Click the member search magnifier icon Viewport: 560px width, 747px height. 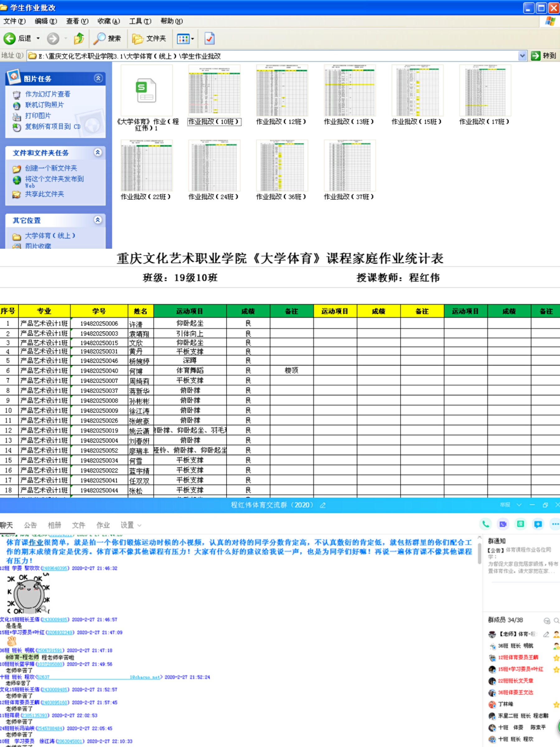(x=556, y=621)
